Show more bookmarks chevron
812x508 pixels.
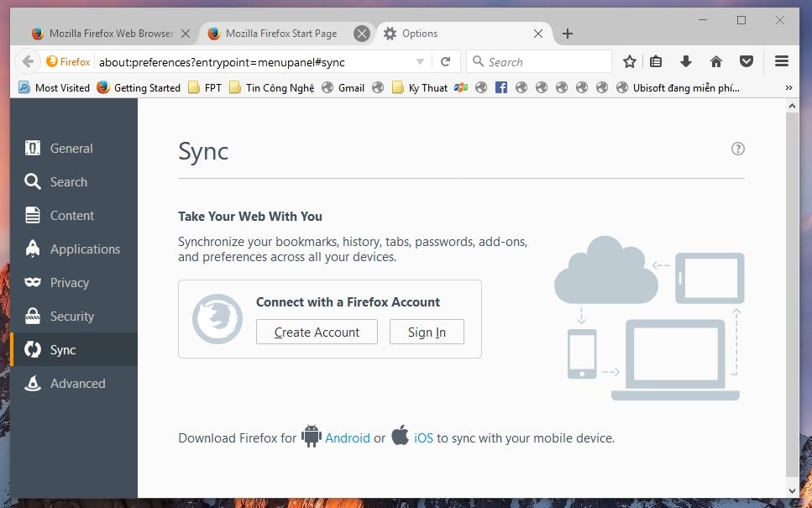click(788, 87)
